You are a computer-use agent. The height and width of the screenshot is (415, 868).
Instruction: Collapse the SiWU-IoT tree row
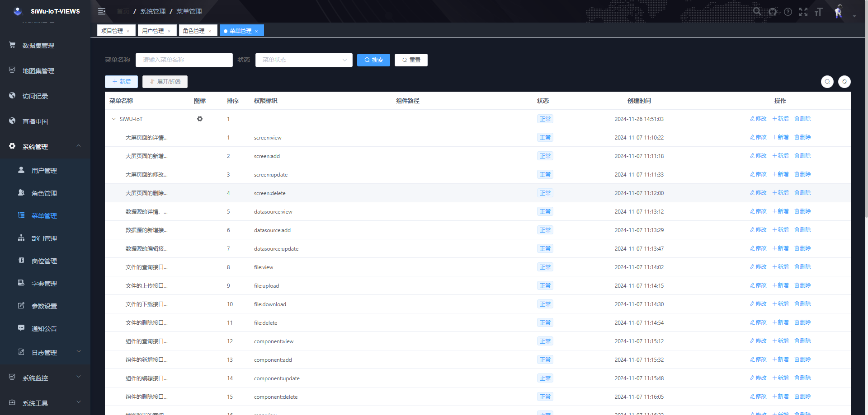click(113, 119)
